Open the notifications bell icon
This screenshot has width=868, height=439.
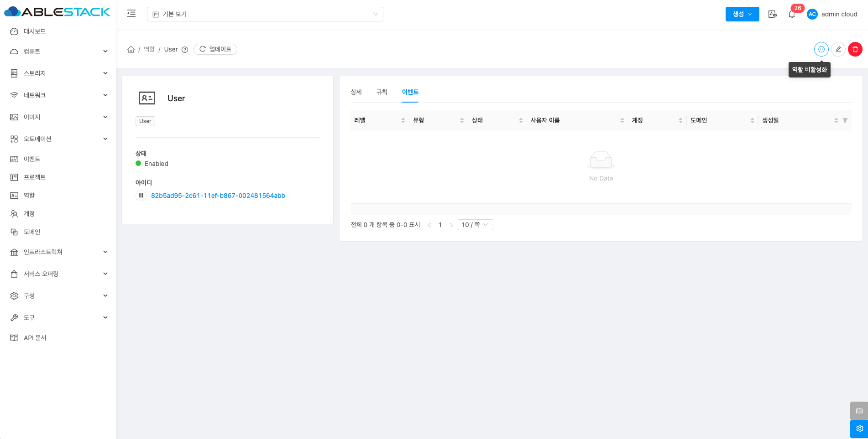pos(791,15)
